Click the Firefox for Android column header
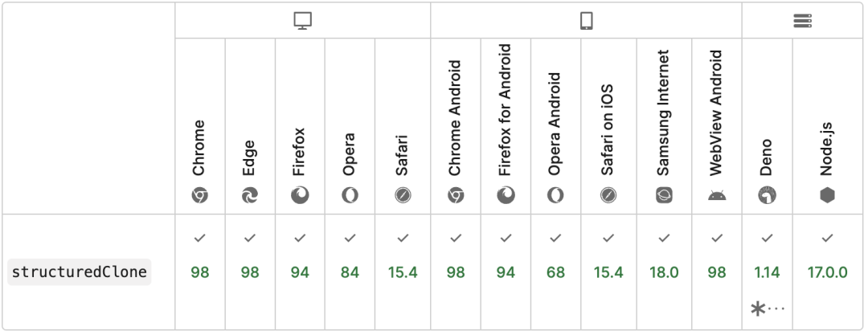The width and height of the screenshot is (868, 335). pyautogui.click(x=506, y=125)
